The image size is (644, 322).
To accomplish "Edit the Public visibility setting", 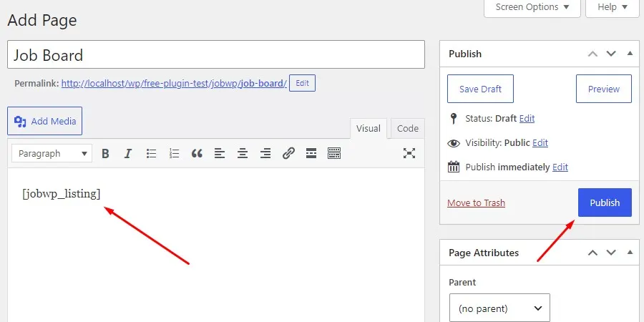I will click(x=540, y=143).
